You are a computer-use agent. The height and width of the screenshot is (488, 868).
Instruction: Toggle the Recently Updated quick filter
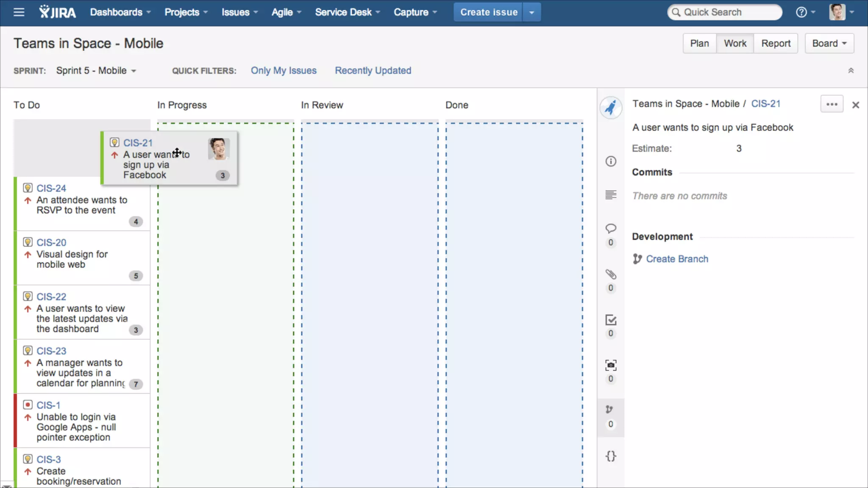click(373, 71)
